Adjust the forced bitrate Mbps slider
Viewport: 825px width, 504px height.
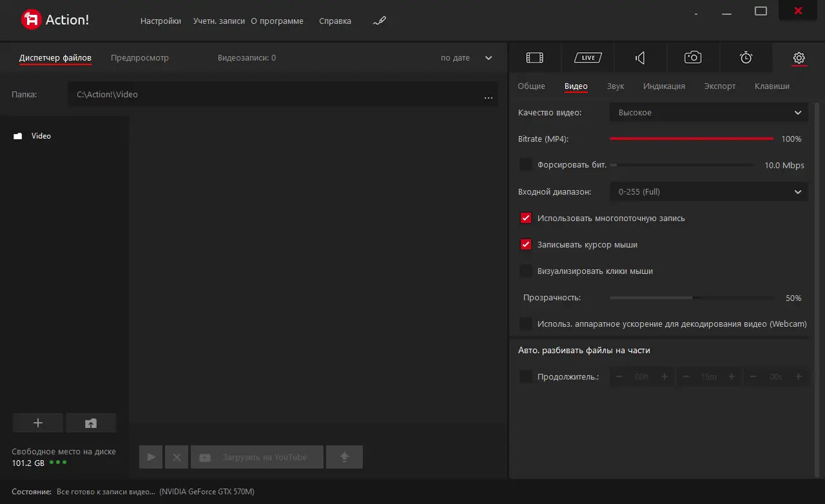(681, 165)
